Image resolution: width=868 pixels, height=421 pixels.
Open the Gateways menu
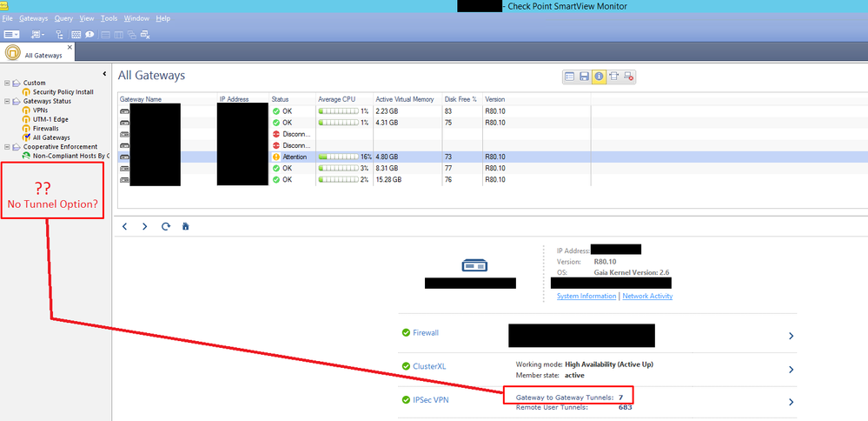(34, 18)
